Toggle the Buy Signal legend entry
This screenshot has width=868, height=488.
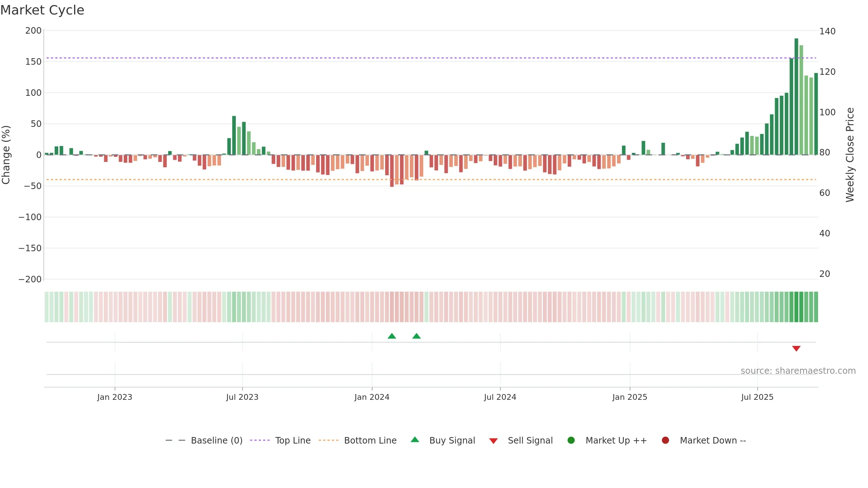(443, 440)
